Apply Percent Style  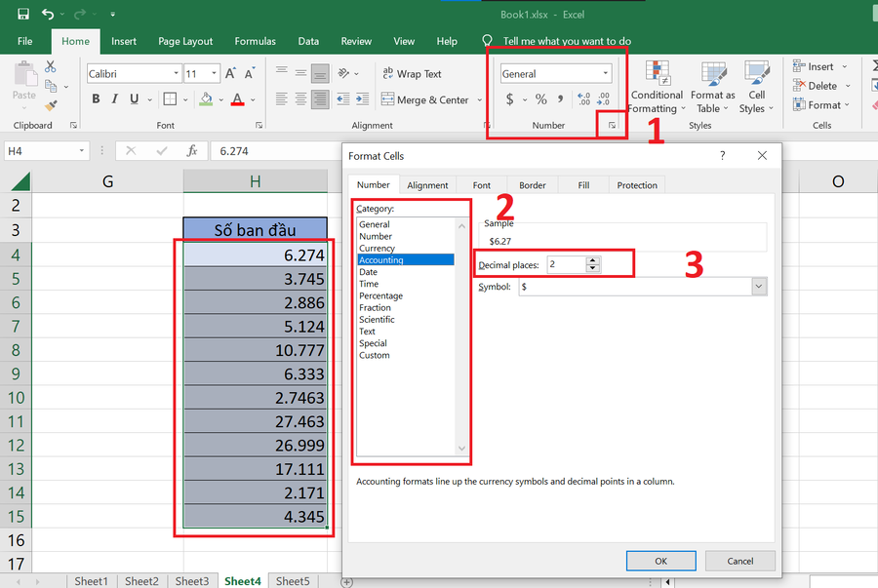point(540,99)
